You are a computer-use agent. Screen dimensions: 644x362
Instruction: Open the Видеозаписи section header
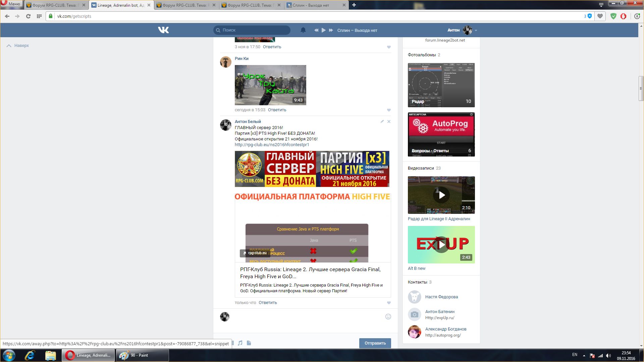[x=421, y=168]
